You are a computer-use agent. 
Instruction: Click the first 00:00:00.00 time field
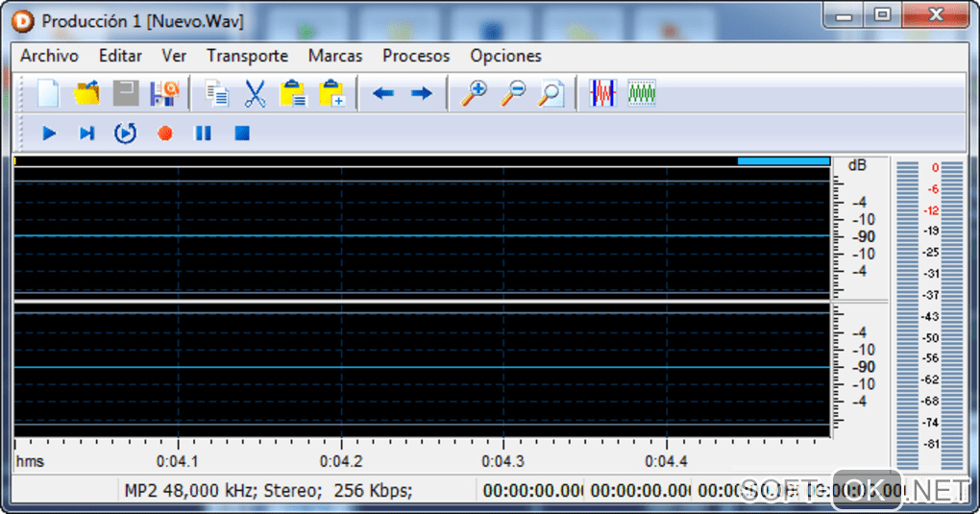[x=531, y=491]
